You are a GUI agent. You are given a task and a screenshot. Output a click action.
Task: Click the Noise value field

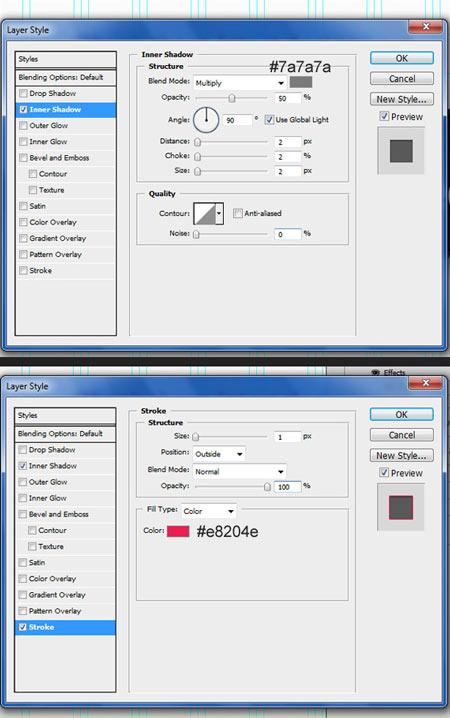click(x=288, y=234)
